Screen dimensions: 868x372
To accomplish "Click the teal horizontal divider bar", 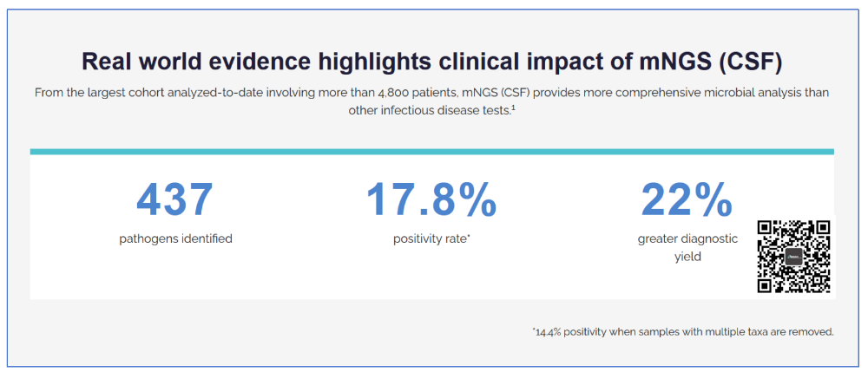I will 431,152.
